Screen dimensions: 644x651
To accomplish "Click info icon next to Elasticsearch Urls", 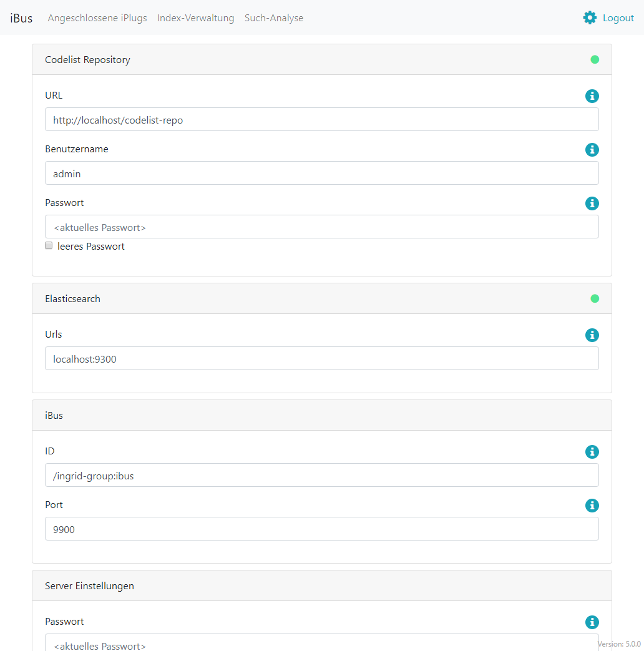I will [x=592, y=335].
